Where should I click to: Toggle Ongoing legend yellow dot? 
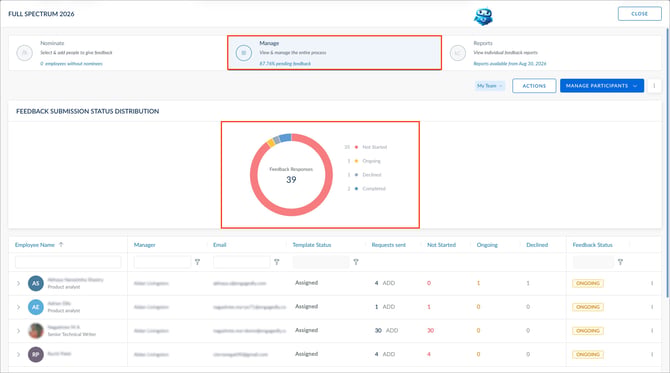click(356, 161)
